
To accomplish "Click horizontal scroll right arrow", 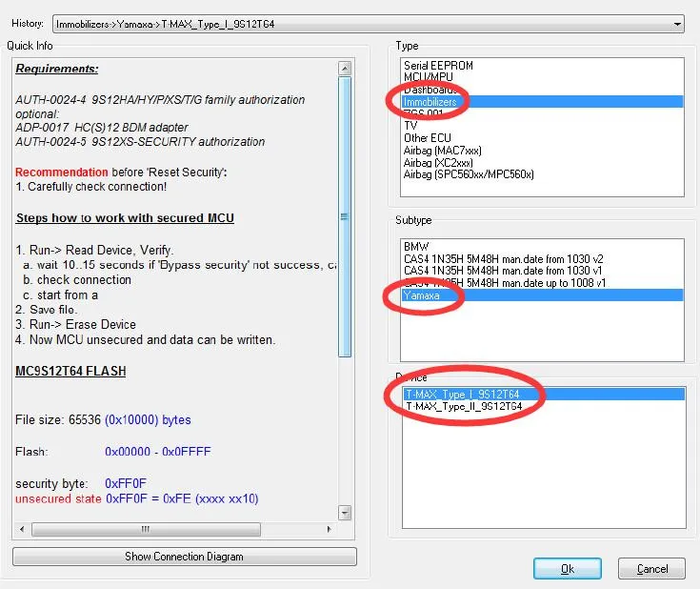I will tap(330, 529).
